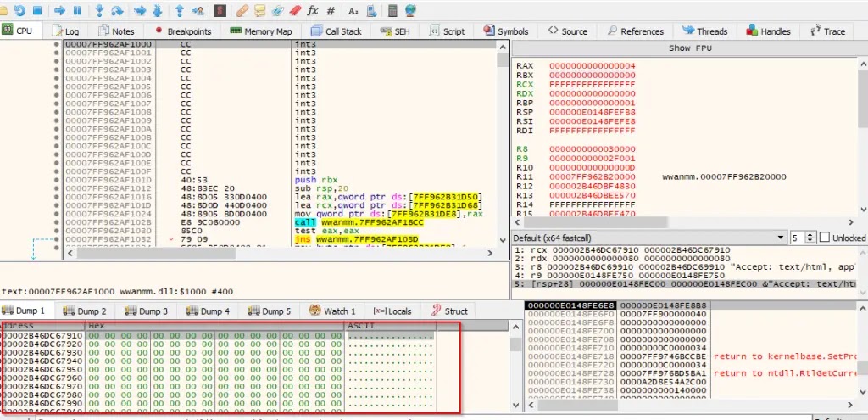Open the Symbols tab
The image size is (868, 420).
(505, 31)
